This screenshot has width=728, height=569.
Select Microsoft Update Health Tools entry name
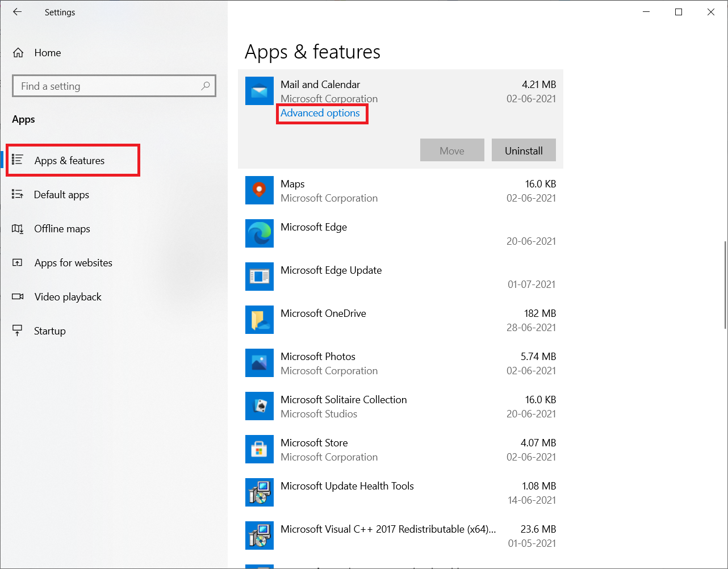(x=347, y=486)
